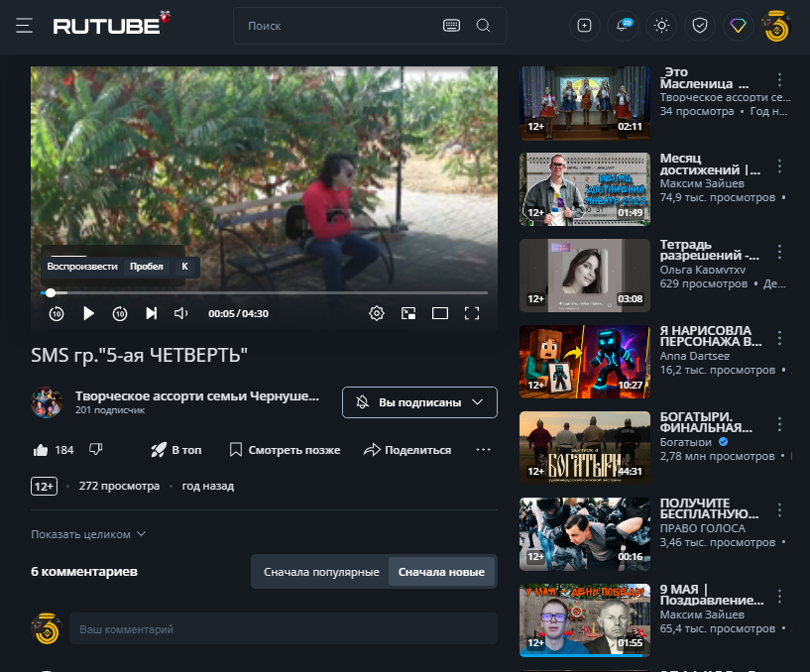Open options for ПОЛУЧИТЕ БЕСПЛАТНУЮ video
Image resolution: width=810 pixels, height=672 pixels.
[x=779, y=510]
